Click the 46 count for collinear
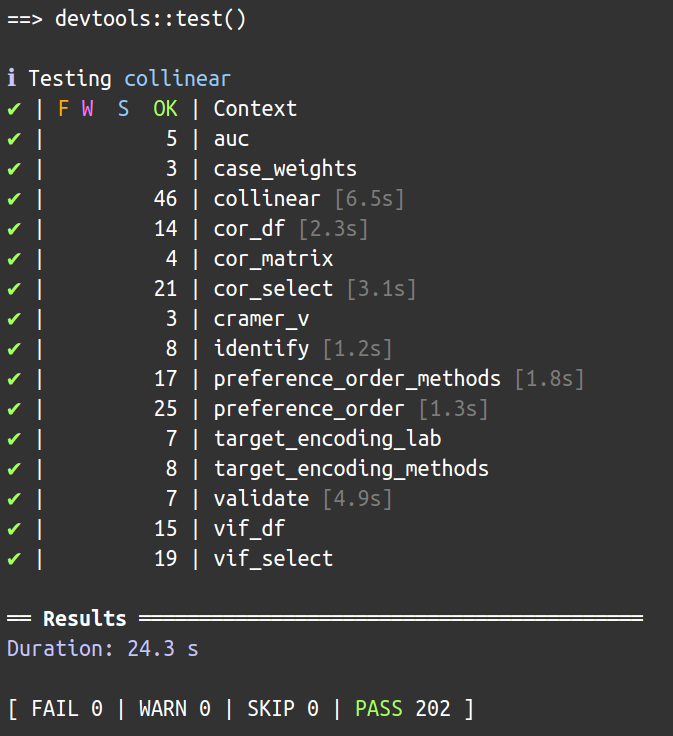Screen dimensions: 673x736 point(165,199)
